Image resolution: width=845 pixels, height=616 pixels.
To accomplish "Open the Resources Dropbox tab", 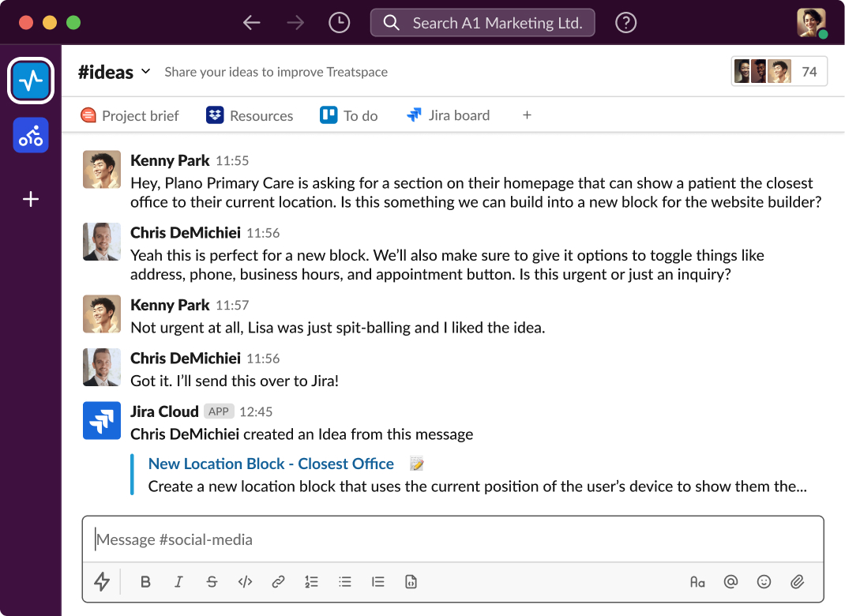I will click(250, 115).
